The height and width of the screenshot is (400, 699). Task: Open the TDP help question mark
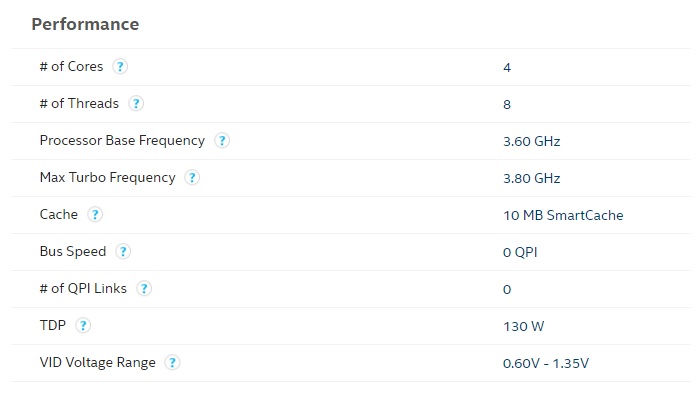coord(83,326)
